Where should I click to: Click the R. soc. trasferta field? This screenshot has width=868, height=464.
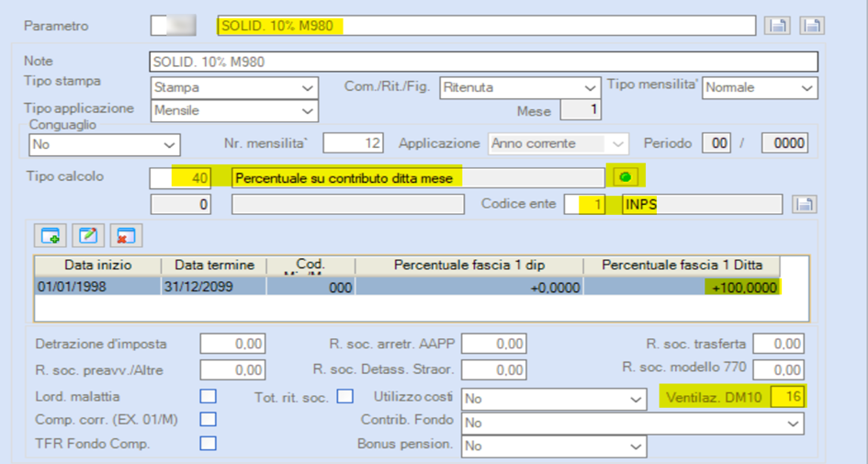pos(778,344)
